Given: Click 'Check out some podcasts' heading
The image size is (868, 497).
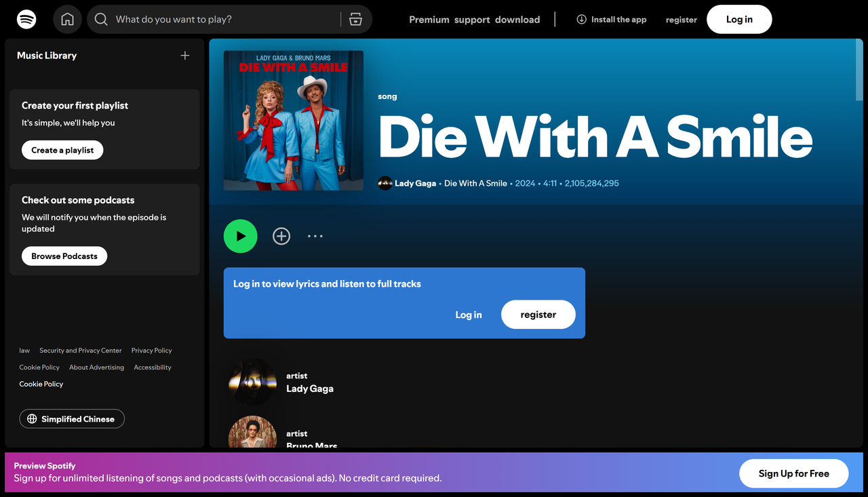Looking at the screenshot, I should click(78, 200).
